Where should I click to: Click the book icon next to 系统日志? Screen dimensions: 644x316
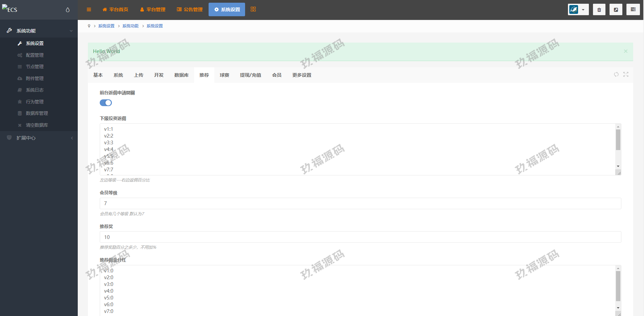(20, 90)
